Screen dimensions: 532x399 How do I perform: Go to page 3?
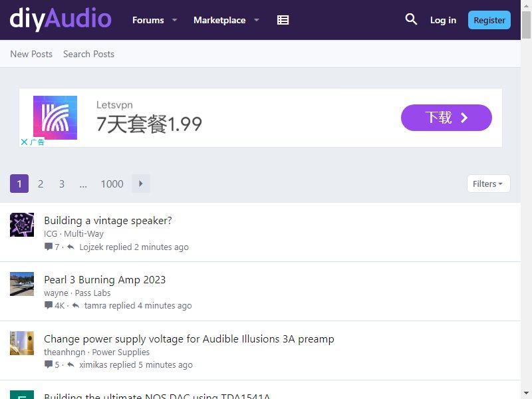click(62, 184)
